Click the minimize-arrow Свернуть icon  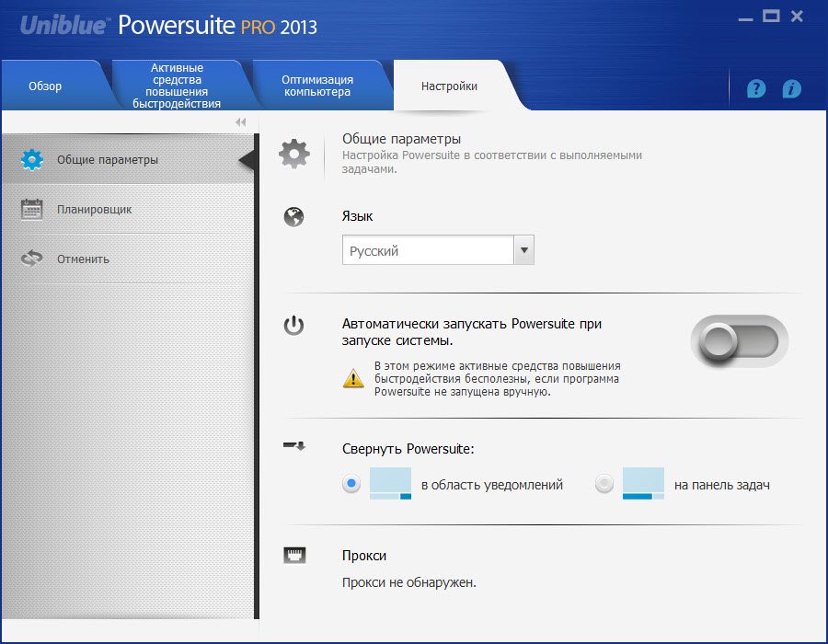tap(294, 446)
